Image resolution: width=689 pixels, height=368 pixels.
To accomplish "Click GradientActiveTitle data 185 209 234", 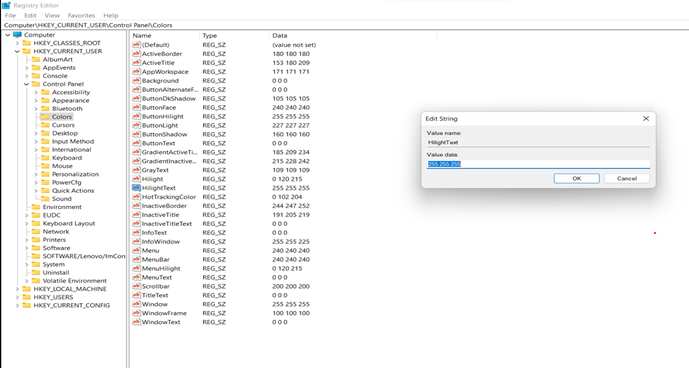I will pos(291,152).
